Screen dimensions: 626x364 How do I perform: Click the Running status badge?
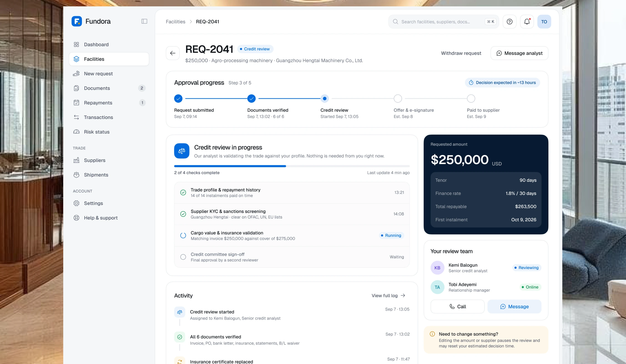click(391, 235)
